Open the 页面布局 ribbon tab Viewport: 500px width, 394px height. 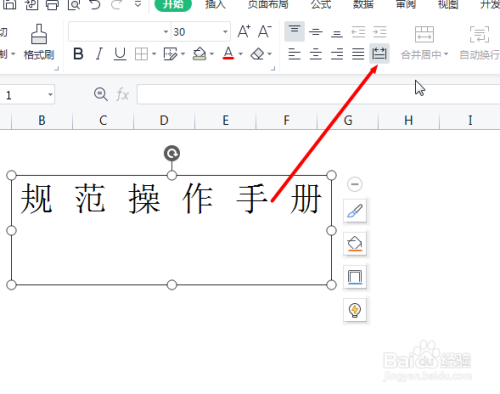pyautogui.click(x=268, y=4)
